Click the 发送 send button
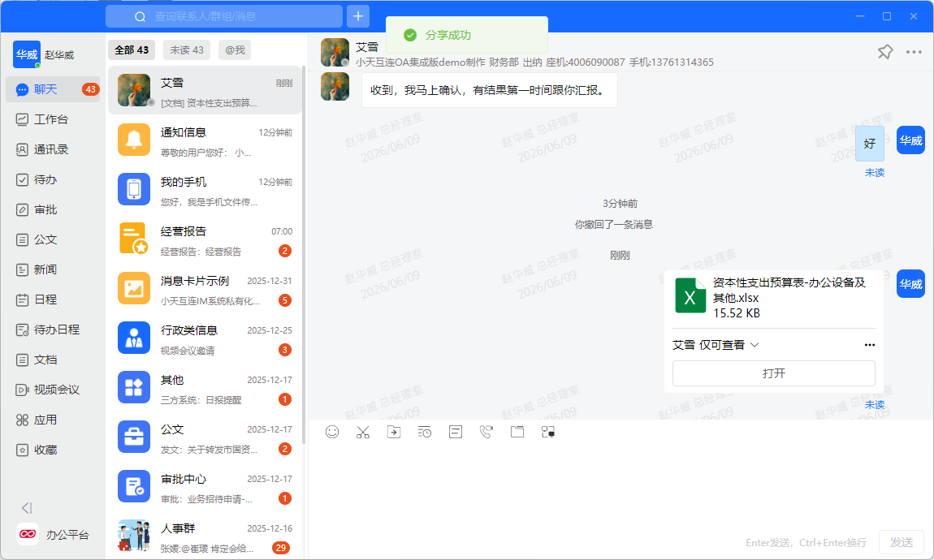This screenshot has height=560, width=934. coord(902,542)
